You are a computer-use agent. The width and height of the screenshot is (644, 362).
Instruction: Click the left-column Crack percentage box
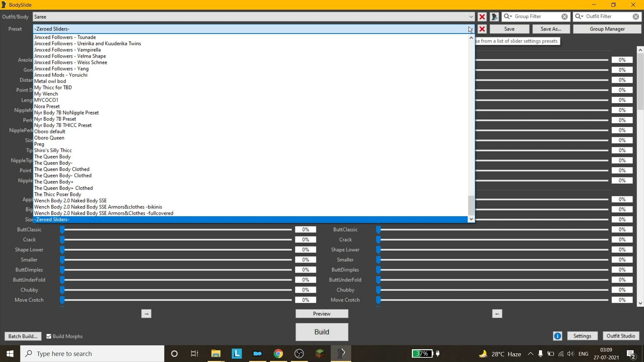point(306,240)
